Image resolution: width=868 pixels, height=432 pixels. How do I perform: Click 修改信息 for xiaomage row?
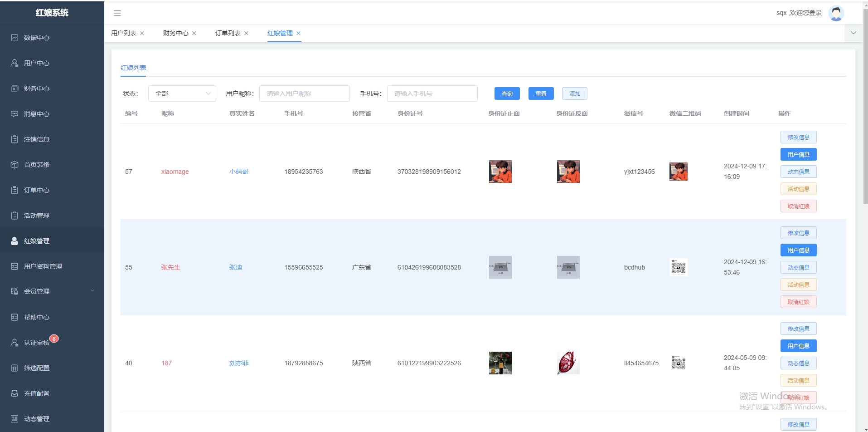[799, 137]
